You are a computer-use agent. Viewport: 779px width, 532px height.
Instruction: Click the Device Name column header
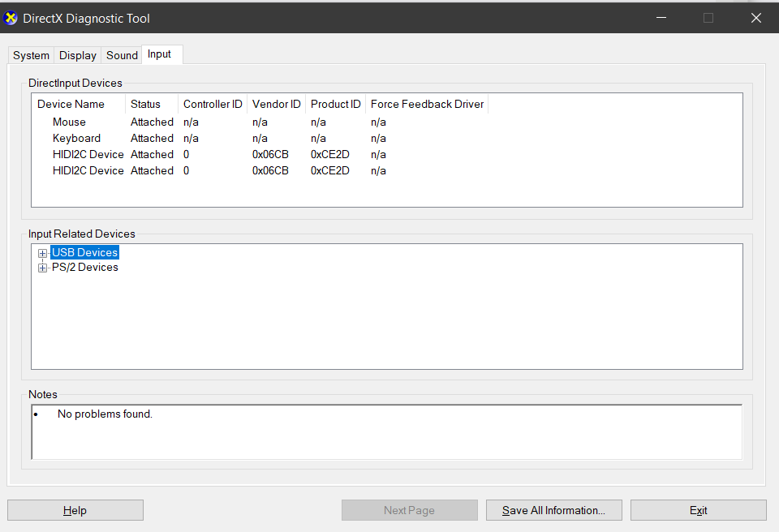pos(71,104)
